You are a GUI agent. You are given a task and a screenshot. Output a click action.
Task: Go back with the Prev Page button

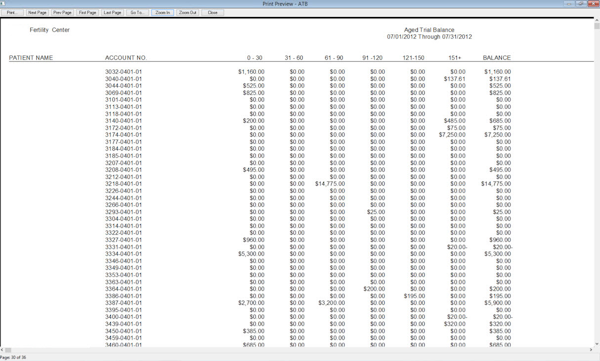(x=62, y=13)
